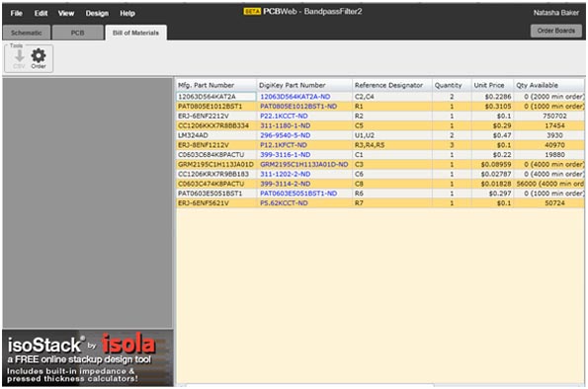This screenshot has width=588, height=389.
Task: Switch to the Schematic tab
Action: pos(27,33)
